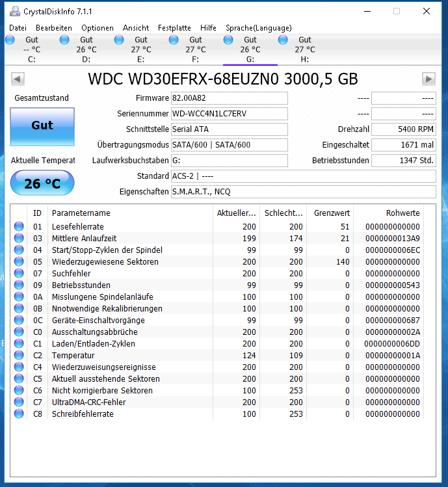Click status orb for Wiederzuweisungsereignisse row
This screenshot has width=448, height=487.
(x=19, y=367)
